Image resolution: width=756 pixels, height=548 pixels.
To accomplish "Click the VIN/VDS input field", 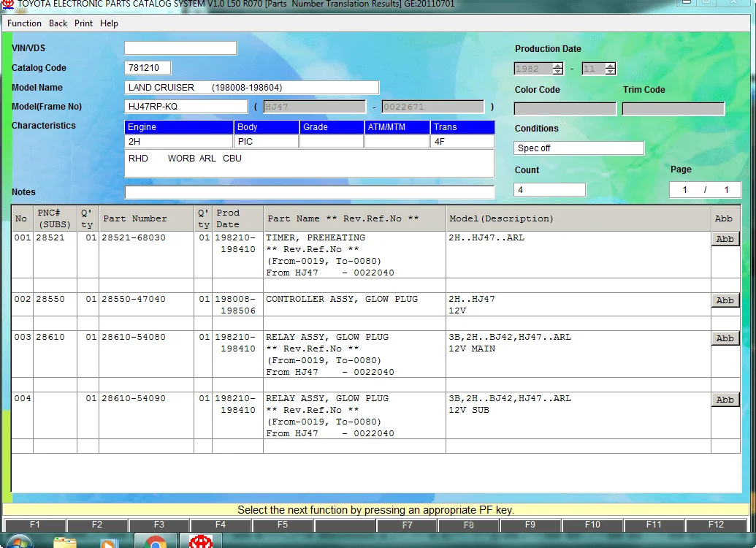I will point(180,48).
